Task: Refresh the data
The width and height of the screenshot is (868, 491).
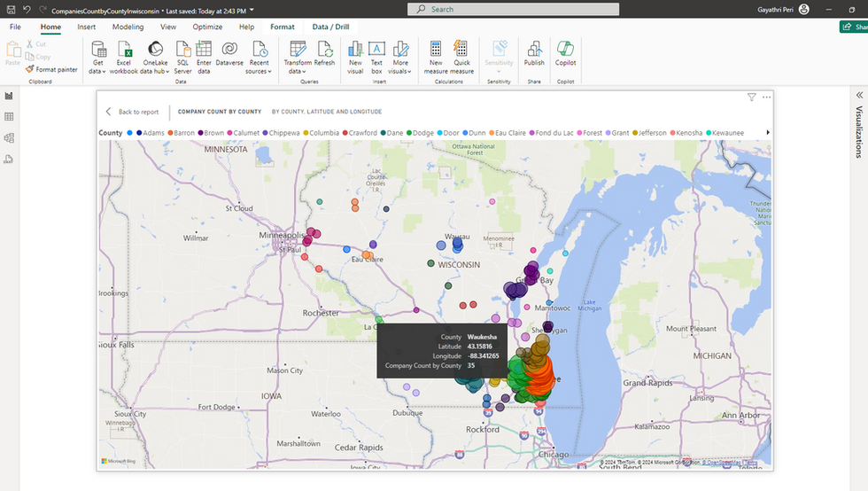Action: [324, 54]
